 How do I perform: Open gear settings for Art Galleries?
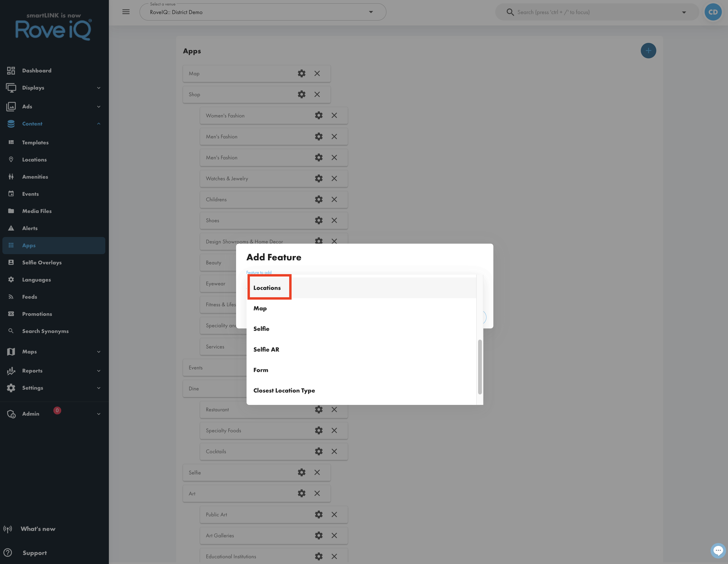(319, 535)
